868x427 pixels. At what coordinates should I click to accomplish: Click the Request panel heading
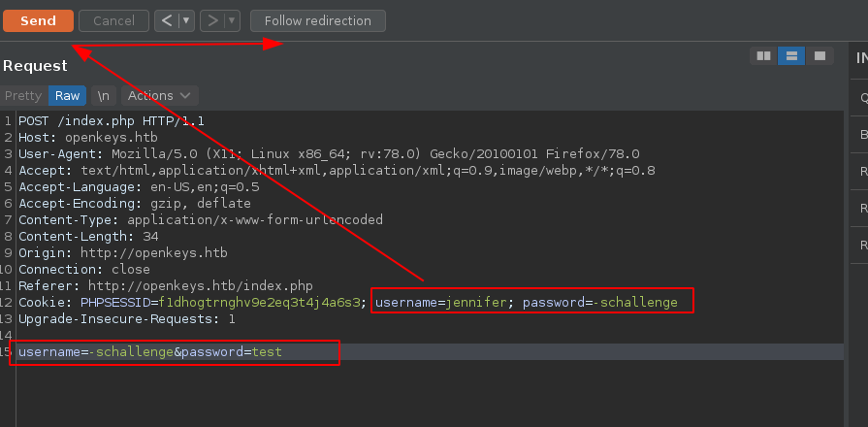click(35, 66)
